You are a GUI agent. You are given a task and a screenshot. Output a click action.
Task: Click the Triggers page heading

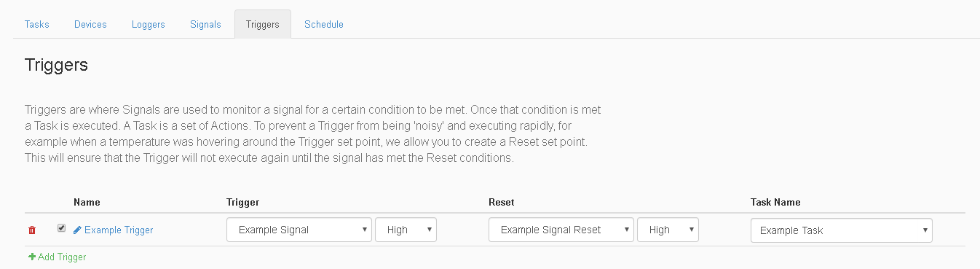tap(56, 65)
